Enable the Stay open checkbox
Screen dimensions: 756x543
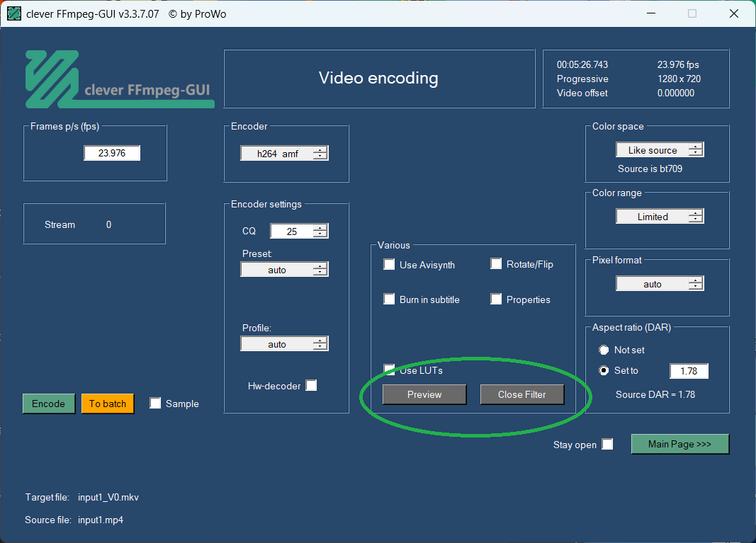607,444
